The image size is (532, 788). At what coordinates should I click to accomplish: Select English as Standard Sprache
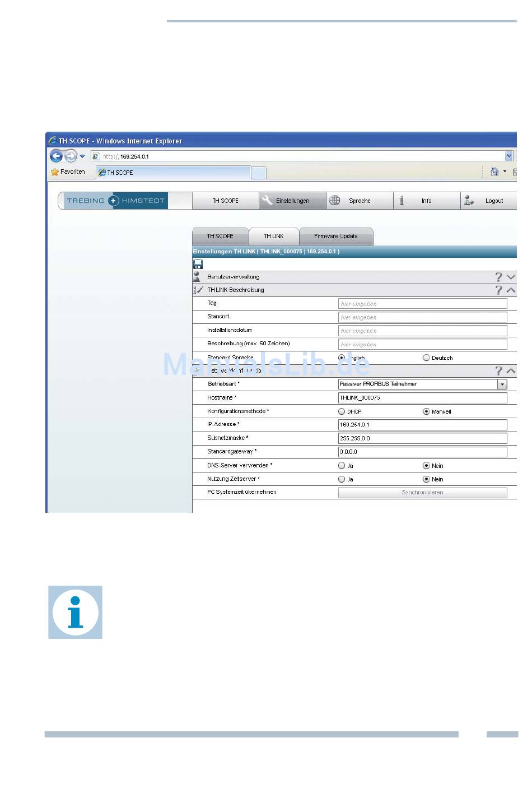click(x=342, y=358)
